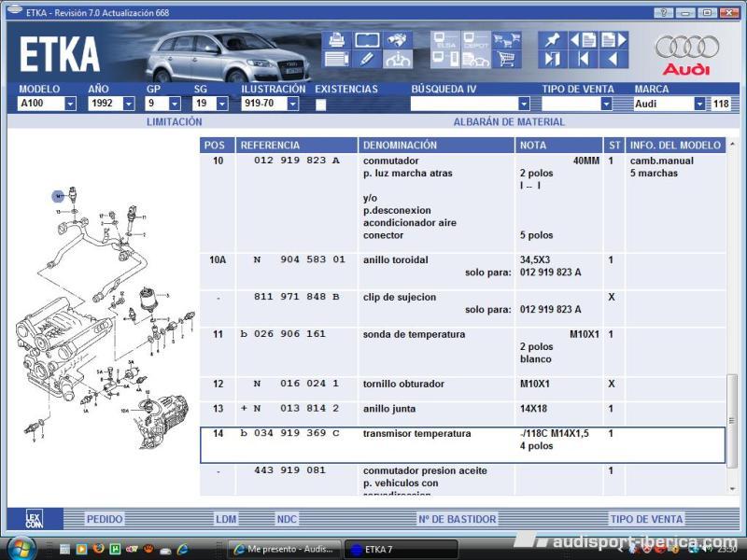Click the exit door icon
Screen dimensions: 747x560
coord(553,59)
